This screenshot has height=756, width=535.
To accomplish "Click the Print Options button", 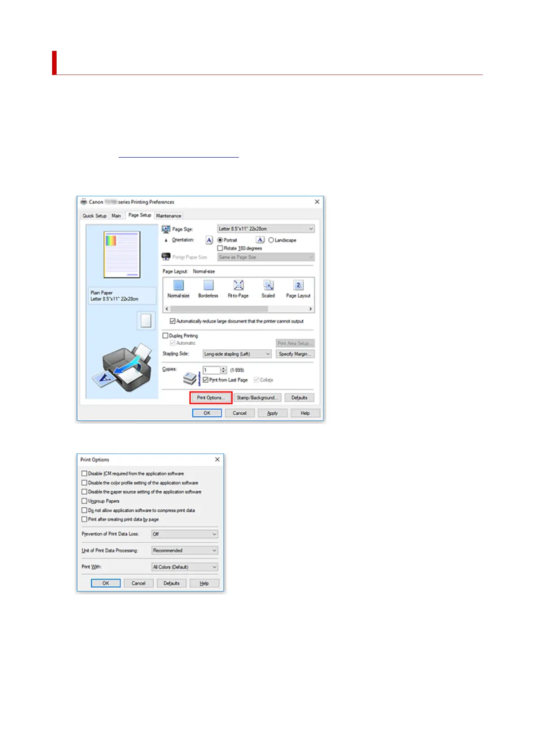I will click(x=211, y=398).
